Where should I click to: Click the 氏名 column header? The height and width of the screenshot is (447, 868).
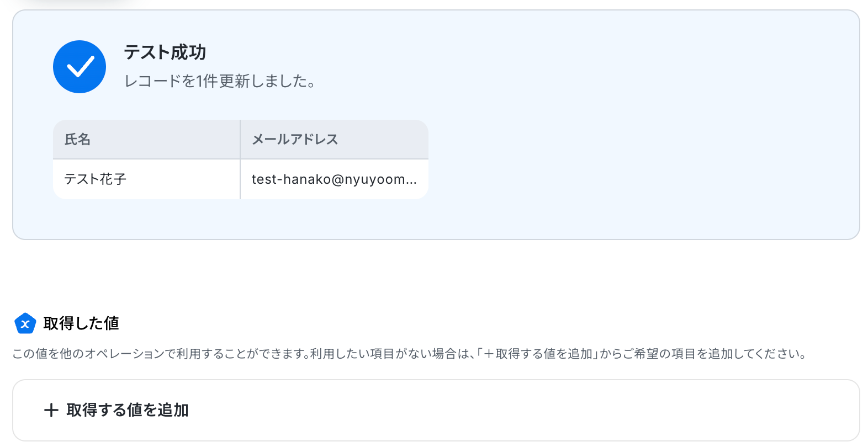click(77, 140)
